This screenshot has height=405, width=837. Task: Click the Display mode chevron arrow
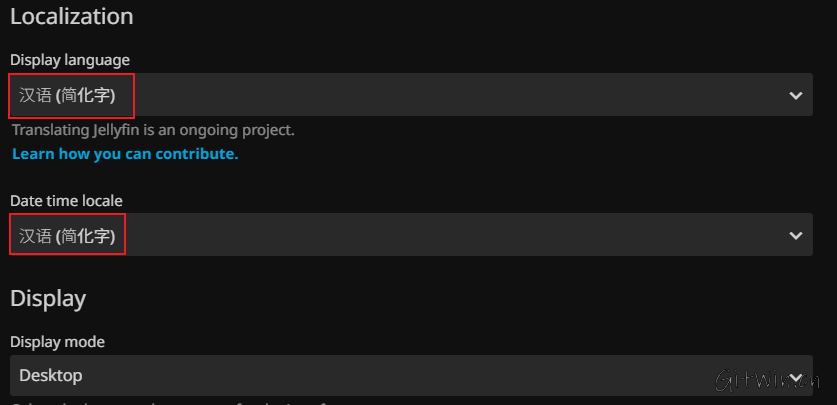[796, 376]
